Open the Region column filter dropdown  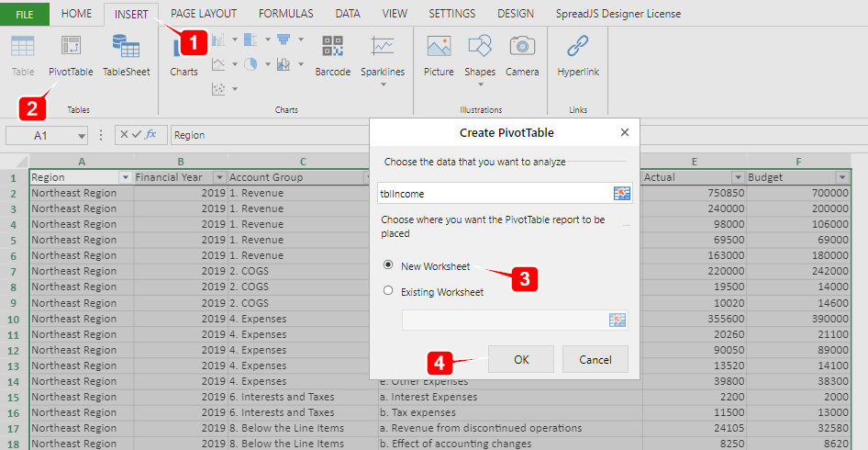tap(125, 177)
